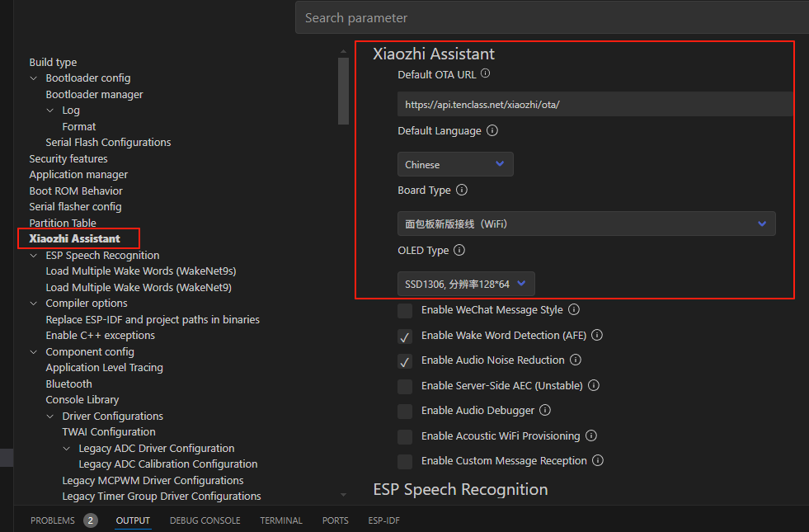Open Replace ESP-IDF and project paths item
Viewport: 809px width, 532px height.
coord(153,319)
